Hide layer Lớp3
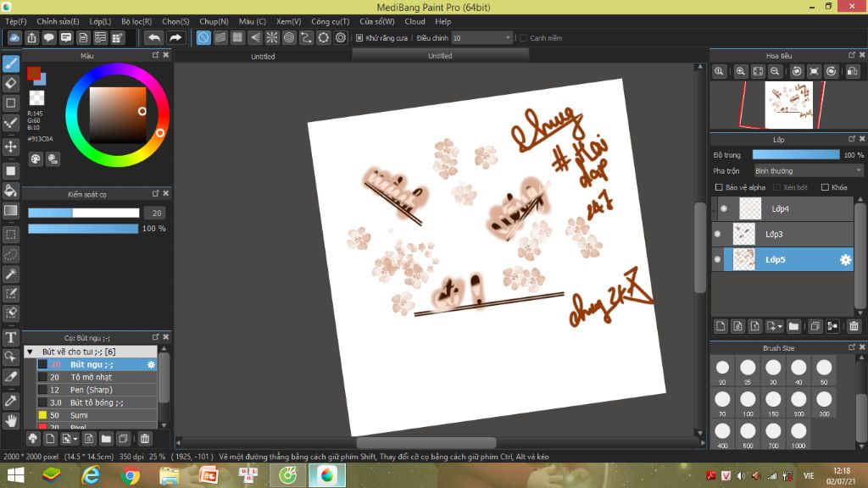The height and width of the screenshot is (488, 868). click(x=717, y=234)
